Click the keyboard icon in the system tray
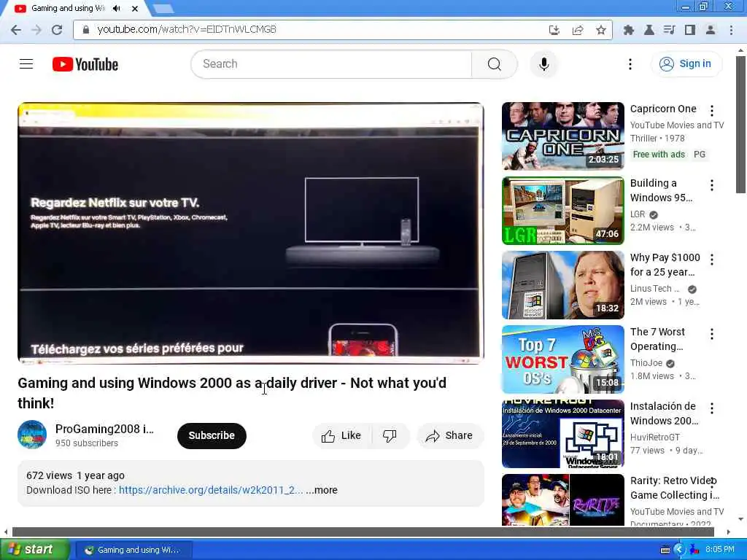 tap(665, 550)
